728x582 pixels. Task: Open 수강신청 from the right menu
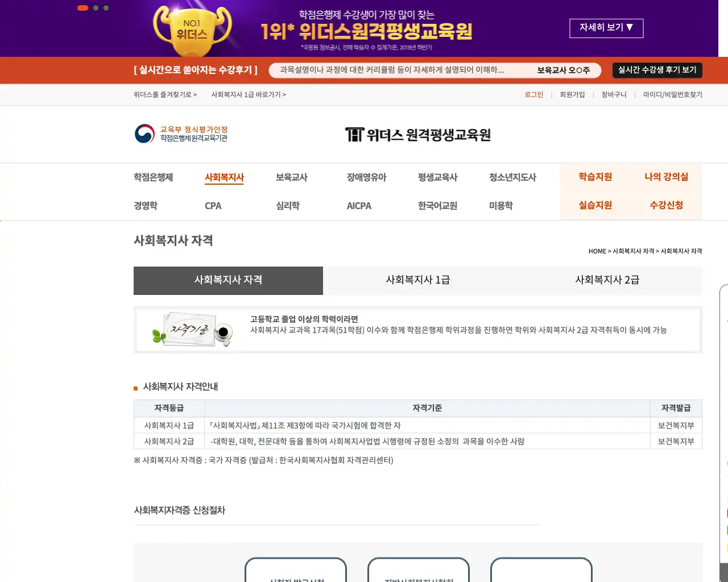tap(667, 206)
